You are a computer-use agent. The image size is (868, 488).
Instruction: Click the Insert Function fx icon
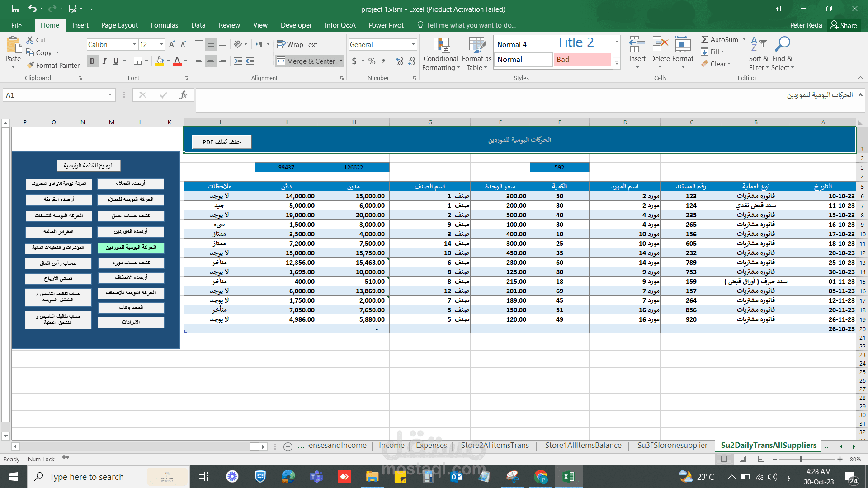(183, 95)
